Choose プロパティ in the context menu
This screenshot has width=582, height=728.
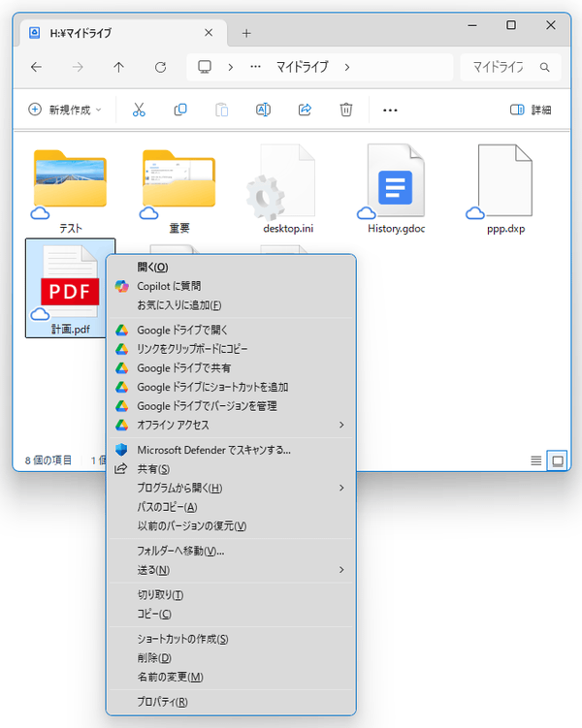pos(162,702)
